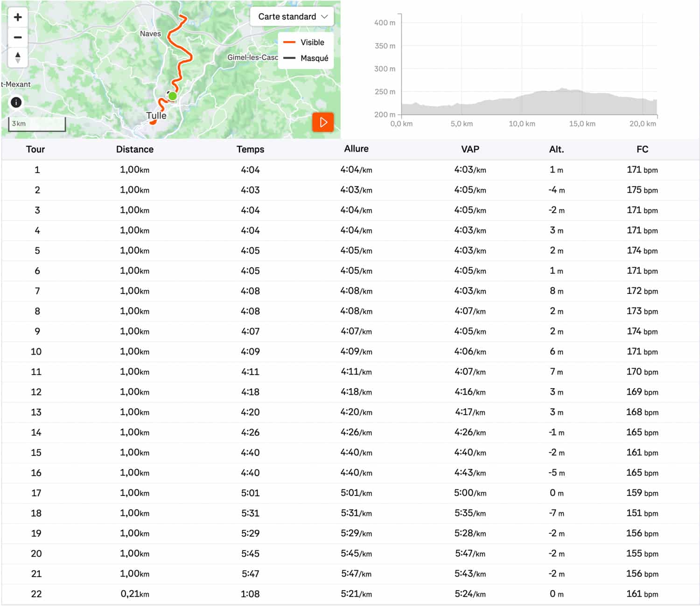The height and width of the screenshot is (606, 700).
Task: Click elevation chart peak near 13 km
Action: (x=563, y=89)
